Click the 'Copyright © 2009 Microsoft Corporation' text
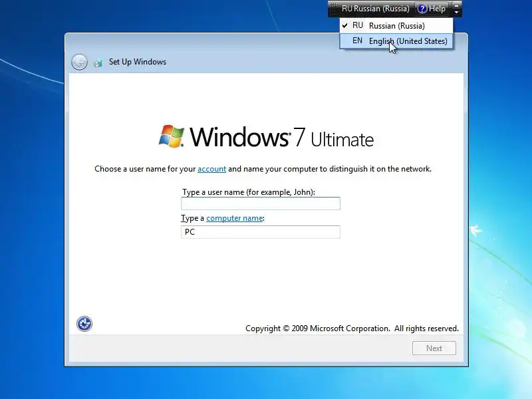Screen dimensions: 532x399 tap(317, 329)
